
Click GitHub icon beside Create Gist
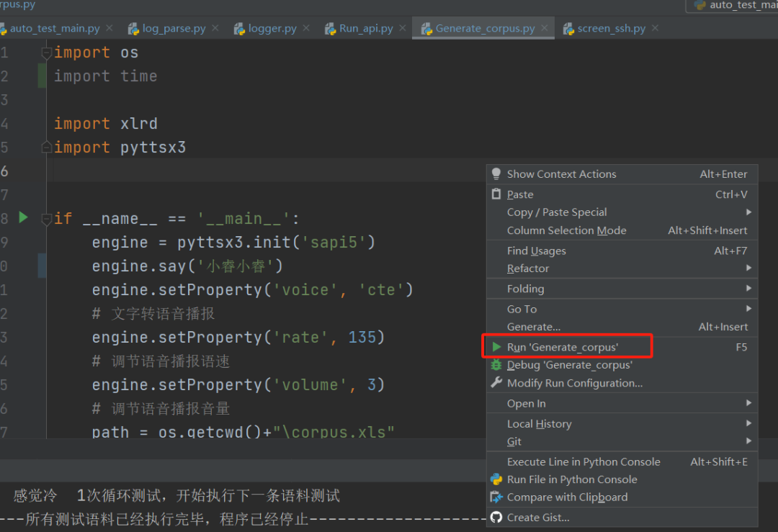[496, 517]
